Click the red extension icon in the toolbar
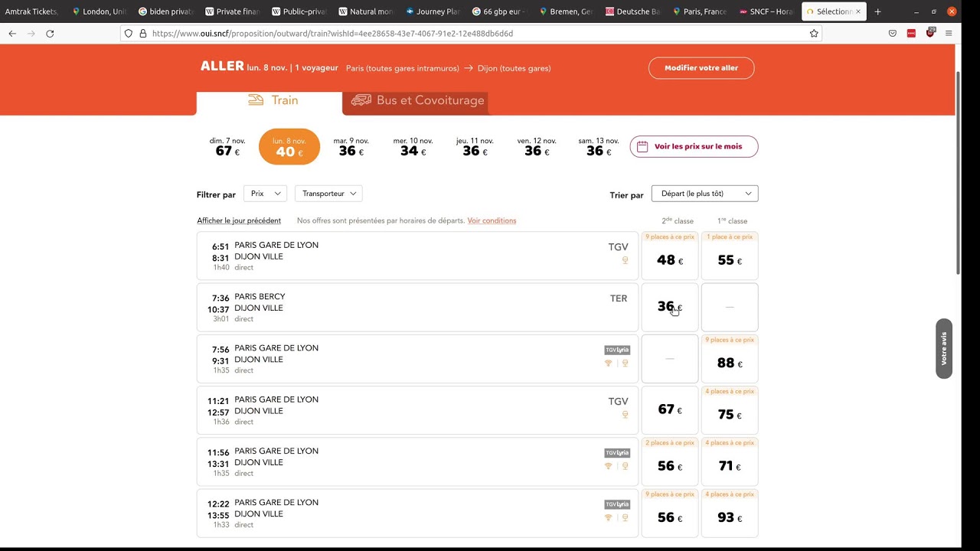Image resolution: width=980 pixels, height=551 pixels. click(911, 34)
